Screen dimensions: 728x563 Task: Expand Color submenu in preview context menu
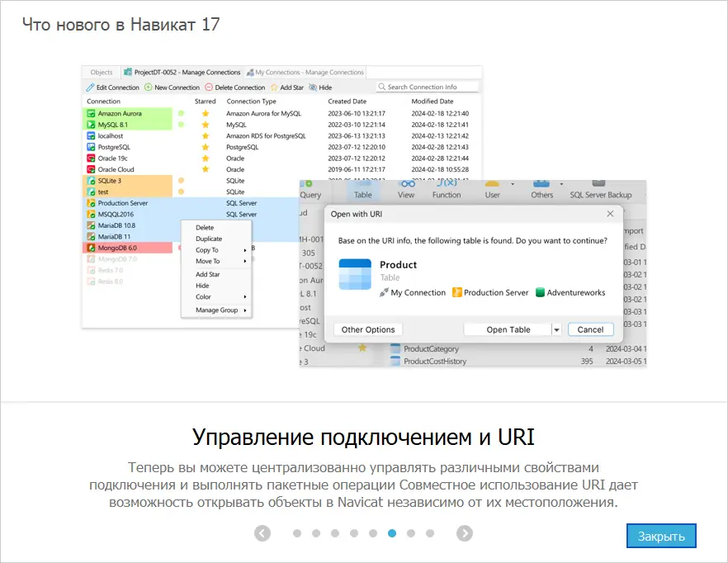click(x=216, y=297)
